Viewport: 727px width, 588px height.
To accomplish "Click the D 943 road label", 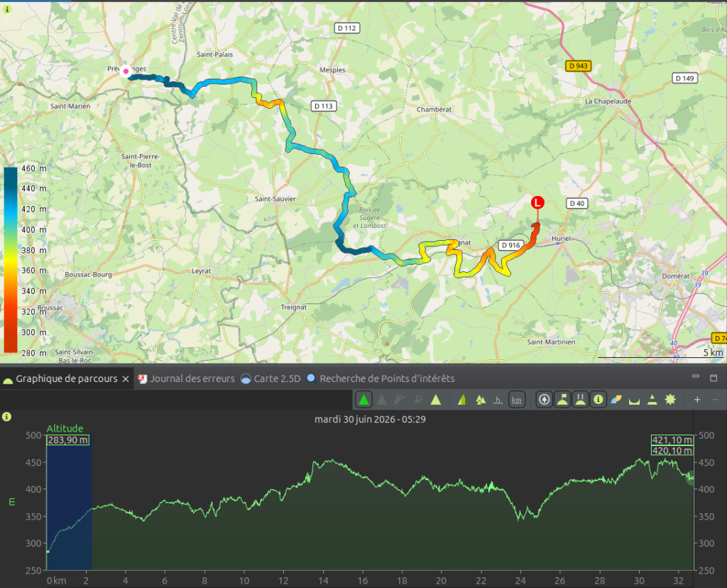I will pyautogui.click(x=578, y=66).
